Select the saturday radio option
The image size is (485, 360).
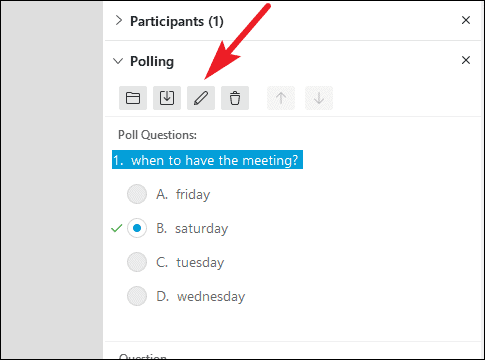[x=137, y=228]
